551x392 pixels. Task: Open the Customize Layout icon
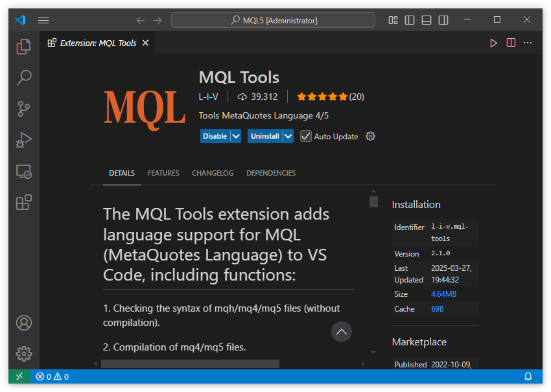click(393, 20)
